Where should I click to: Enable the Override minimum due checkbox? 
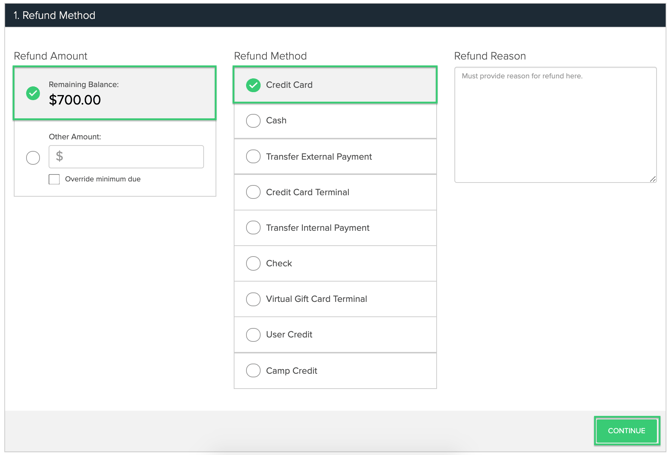tap(54, 180)
